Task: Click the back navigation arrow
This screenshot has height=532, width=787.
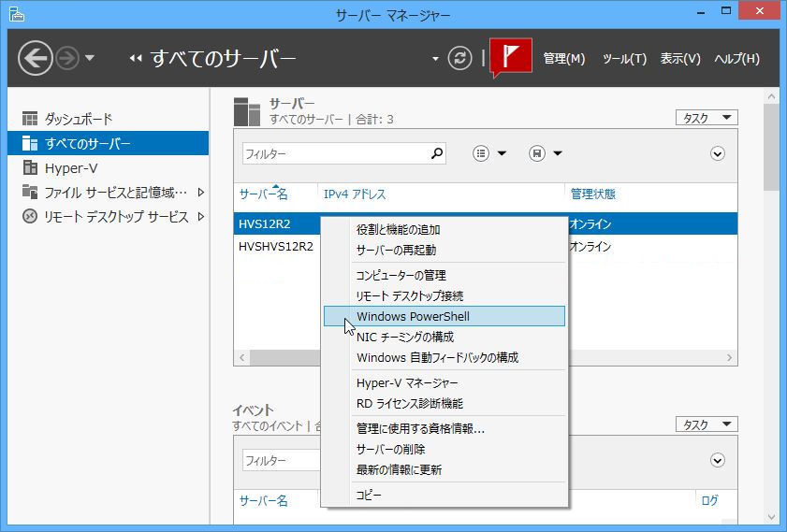Action: pyautogui.click(x=36, y=58)
